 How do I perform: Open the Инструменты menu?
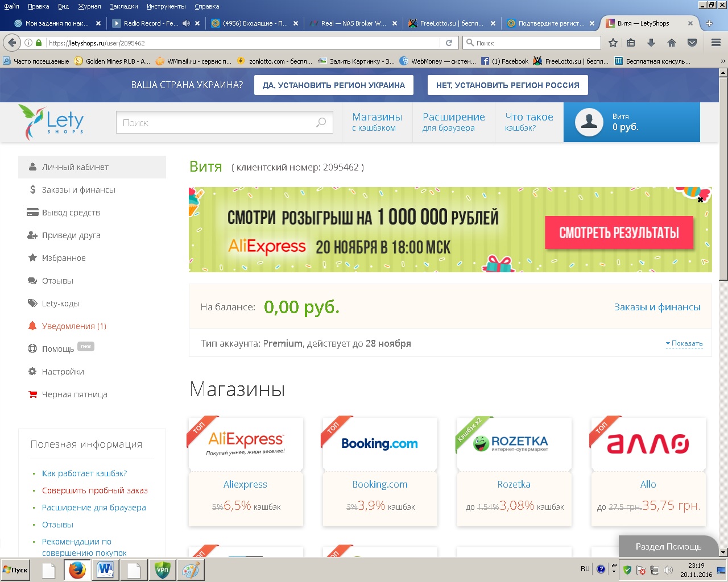166,6
